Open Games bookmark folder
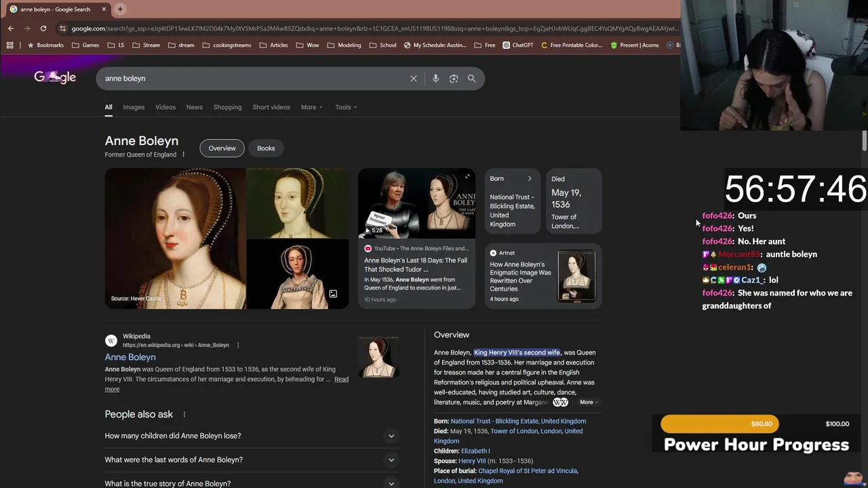 click(x=85, y=45)
